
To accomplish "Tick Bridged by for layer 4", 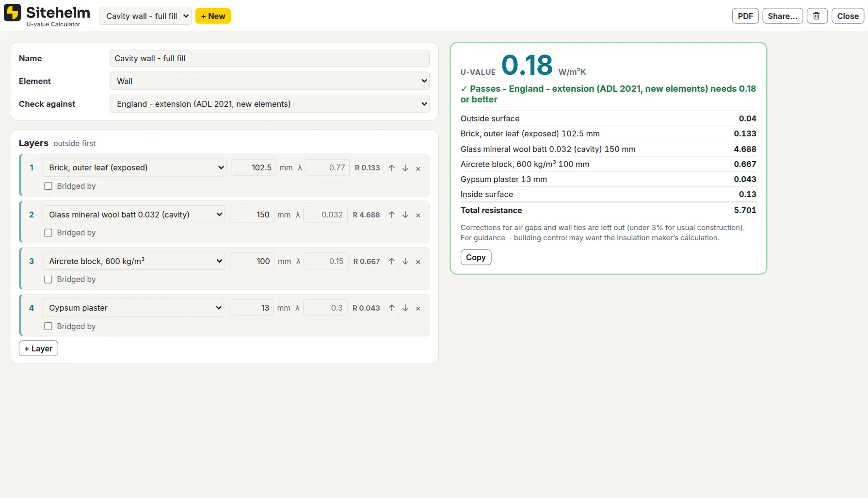I will [x=48, y=326].
